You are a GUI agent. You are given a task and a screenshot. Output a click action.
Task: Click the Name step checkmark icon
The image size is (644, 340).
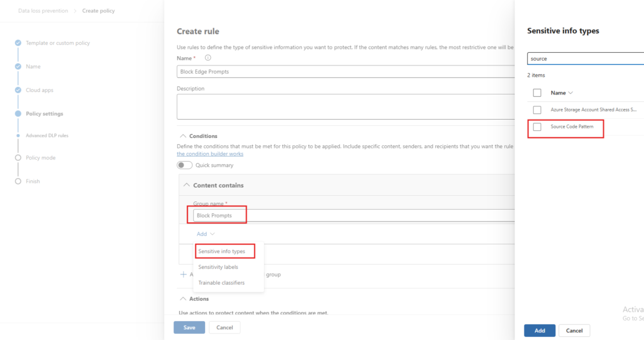tap(18, 66)
